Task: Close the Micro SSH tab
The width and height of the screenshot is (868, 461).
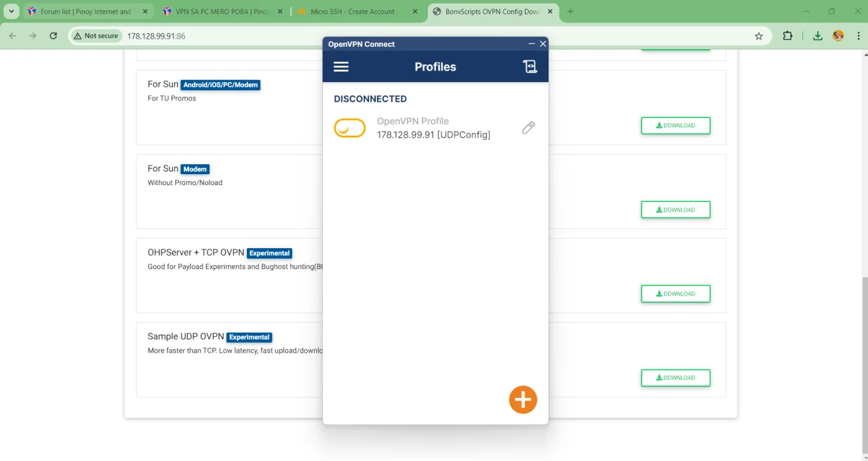Action: (x=415, y=12)
